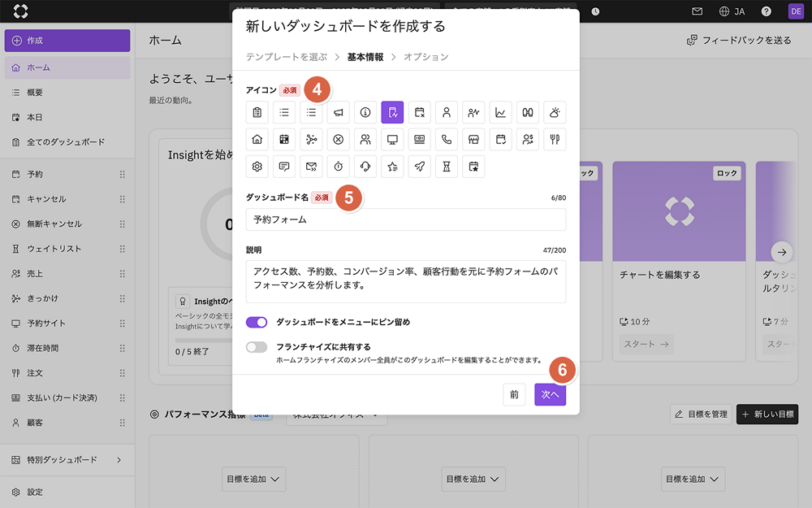The image size is (812, 508).
Task: Select the storefront shop icon
Action: click(x=473, y=140)
